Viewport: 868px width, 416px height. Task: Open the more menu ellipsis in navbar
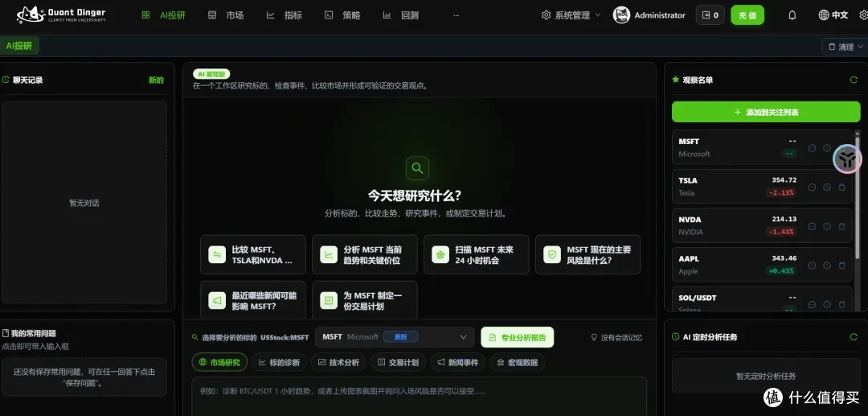457,15
